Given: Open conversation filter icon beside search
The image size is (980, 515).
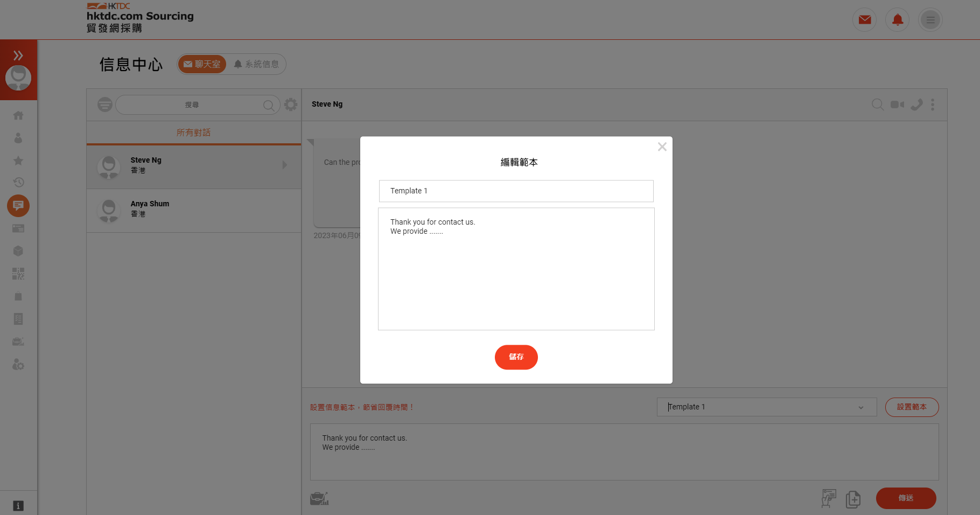Looking at the screenshot, I should (x=105, y=105).
